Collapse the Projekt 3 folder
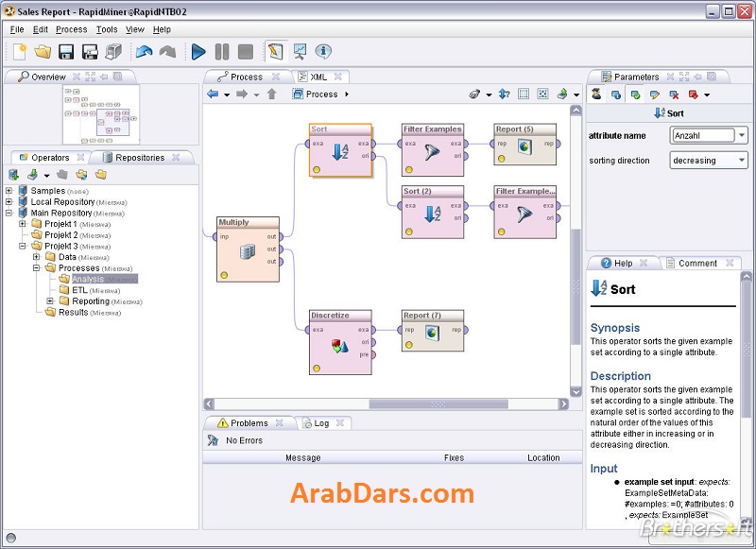The height and width of the screenshot is (549, 756). pos(22,247)
